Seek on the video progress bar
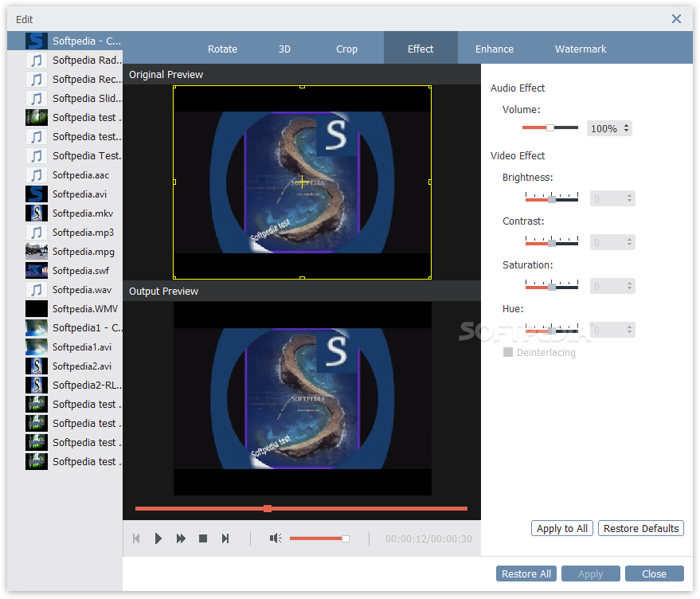This screenshot has height=599, width=700. pyautogui.click(x=301, y=508)
